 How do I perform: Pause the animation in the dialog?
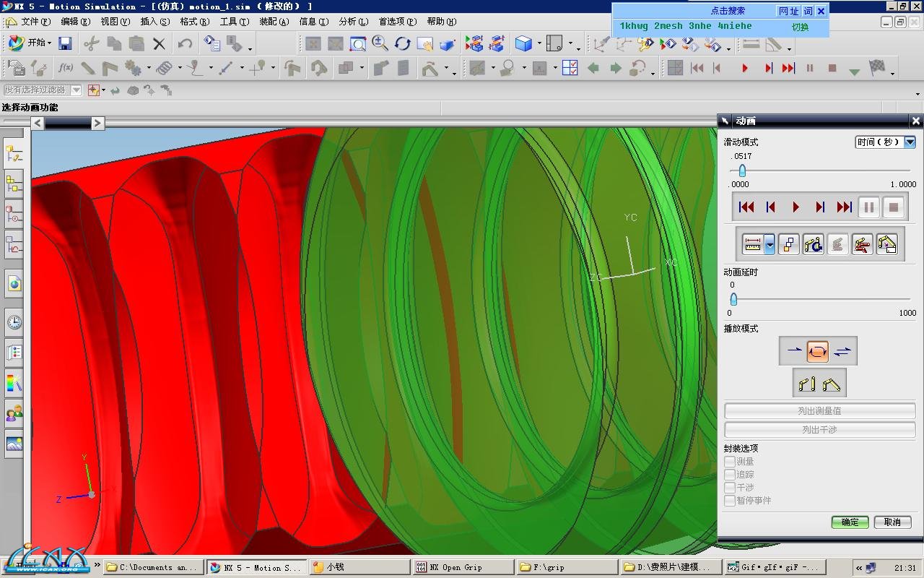coord(869,207)
